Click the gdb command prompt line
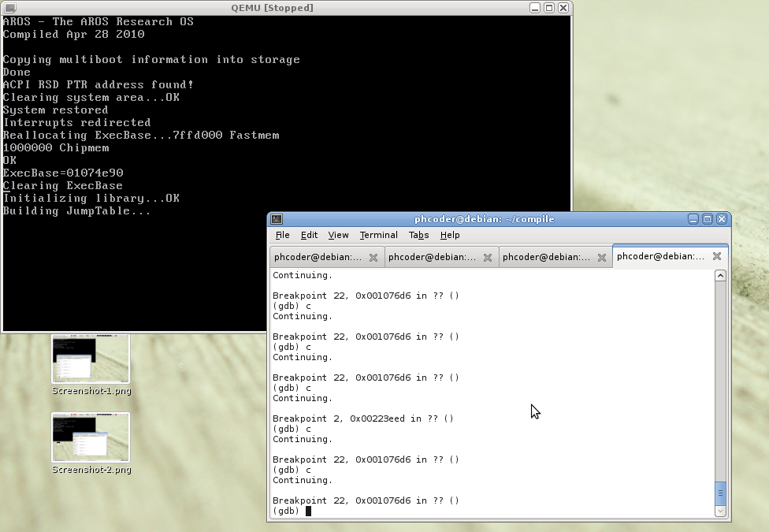 click(292, 510)
